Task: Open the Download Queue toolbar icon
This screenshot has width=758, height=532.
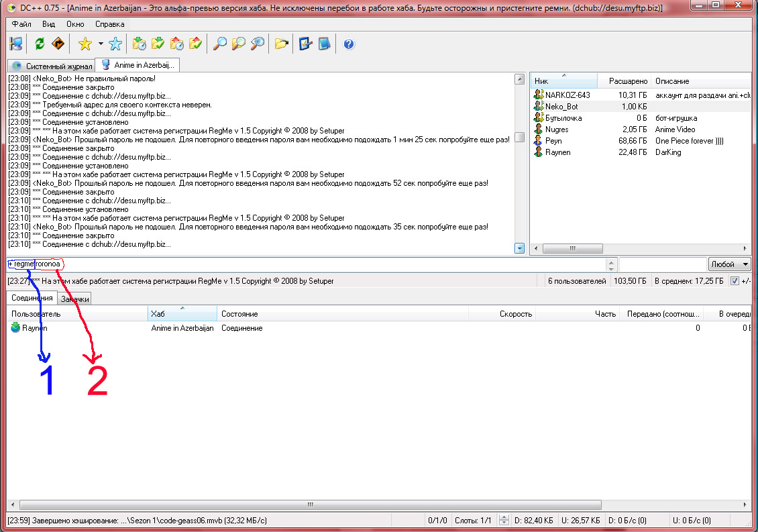Action: coord(140,44)
